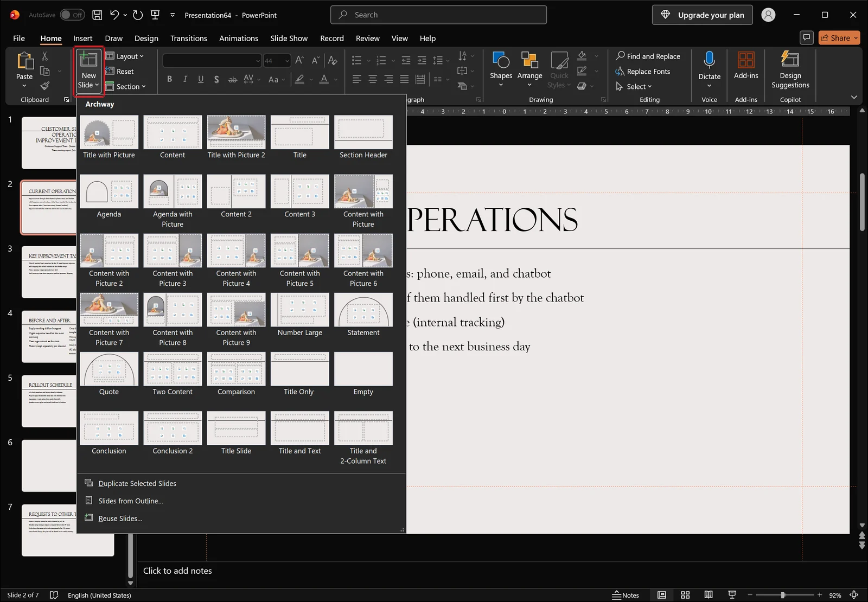The image size is (868, 602).
Task: Expand the Layout dropdown
Action: click(x=125, y=56)
